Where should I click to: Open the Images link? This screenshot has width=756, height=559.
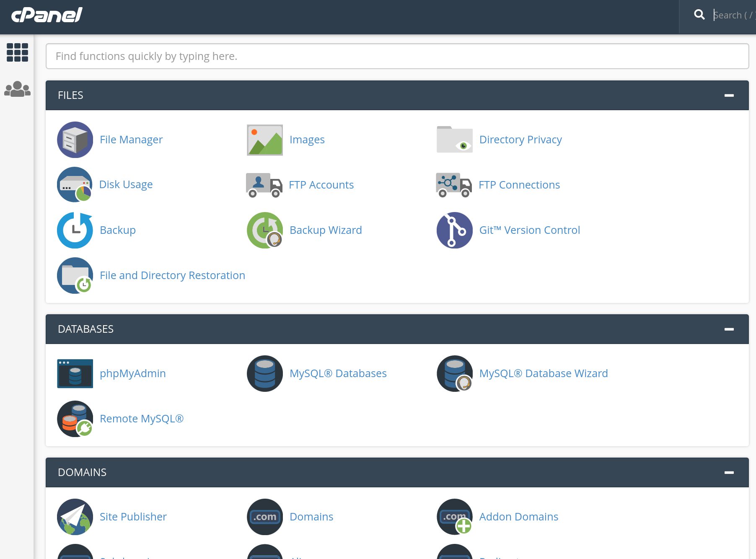coord(307,140)
